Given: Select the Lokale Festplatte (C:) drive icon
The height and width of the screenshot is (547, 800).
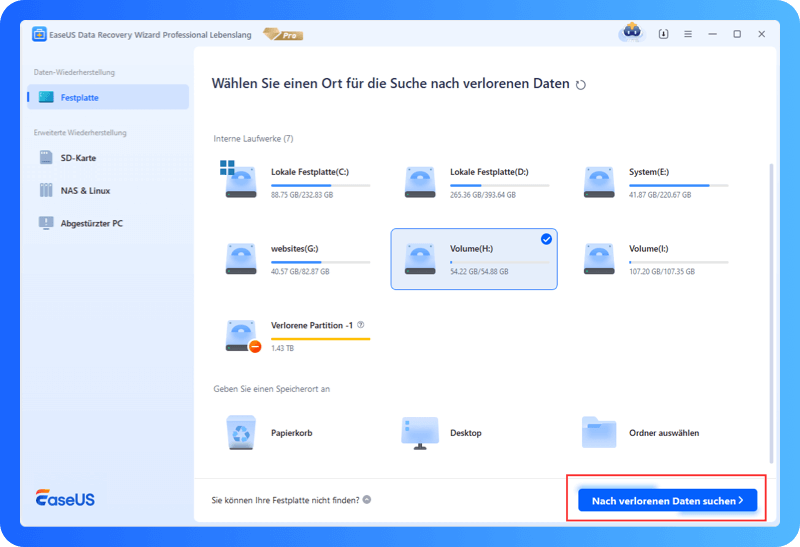Looking at the screenshot, I should [241, 181].
